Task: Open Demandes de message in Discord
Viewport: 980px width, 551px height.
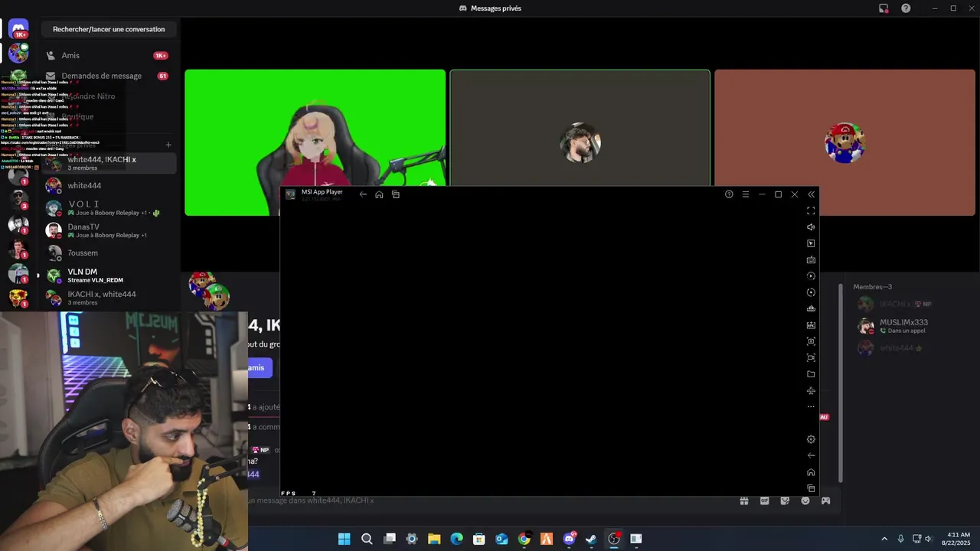Action: point(107,76)
